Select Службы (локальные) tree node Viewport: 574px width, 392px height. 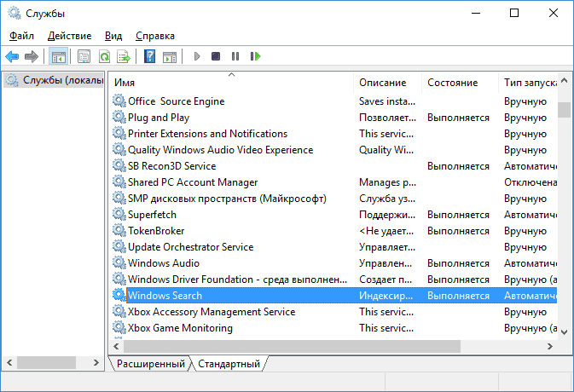55,80
